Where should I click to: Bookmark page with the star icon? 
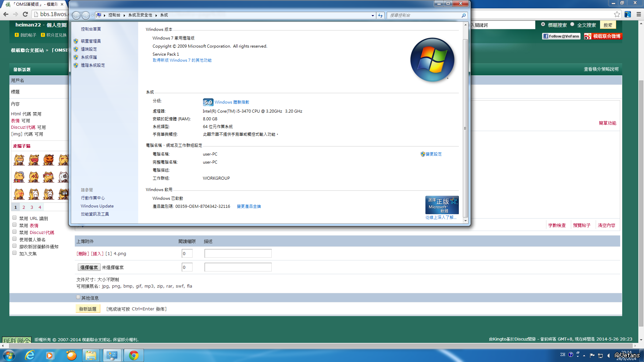tap(617, 14)
